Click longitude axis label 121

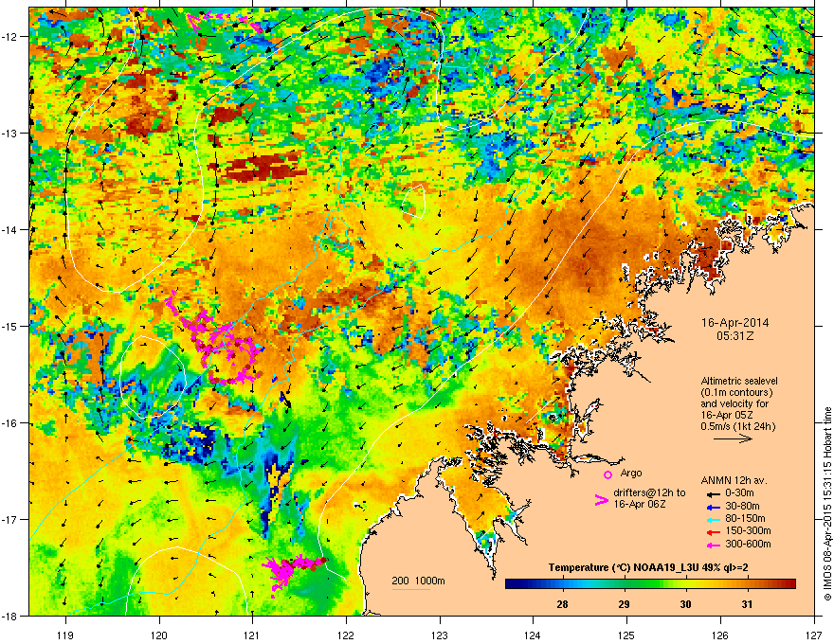[x=253, y=635]
